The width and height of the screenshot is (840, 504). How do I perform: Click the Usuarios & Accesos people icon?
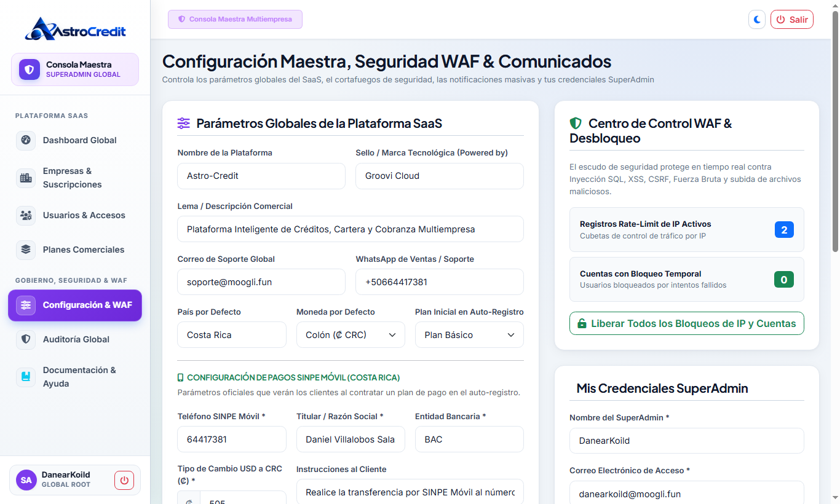(x=26, y=215)
